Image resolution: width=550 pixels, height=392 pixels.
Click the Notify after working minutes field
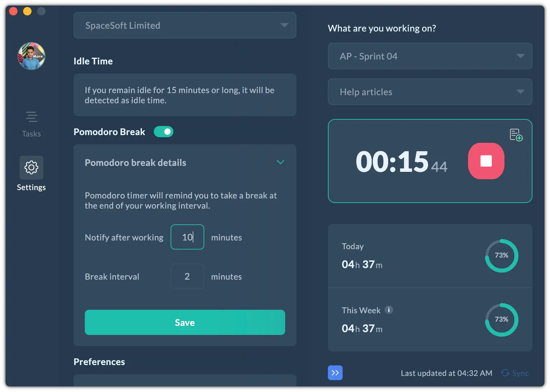(187, 237)
